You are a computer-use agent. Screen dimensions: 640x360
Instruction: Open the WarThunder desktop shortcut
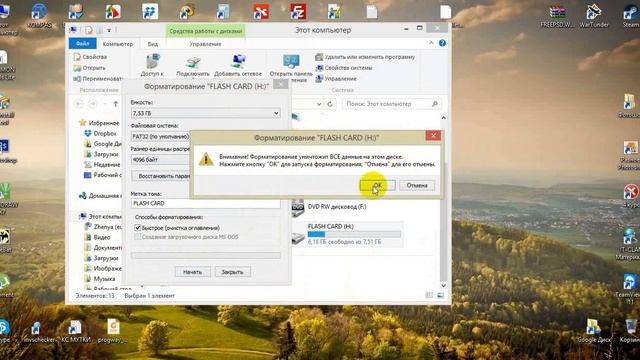click(x=594, y=16)
